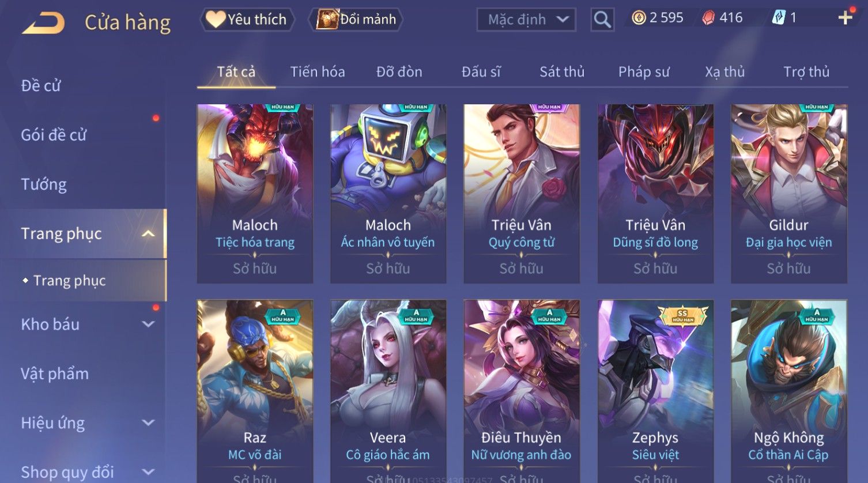Select the Sát thủ category tab
868x483 pixels.
562,72
